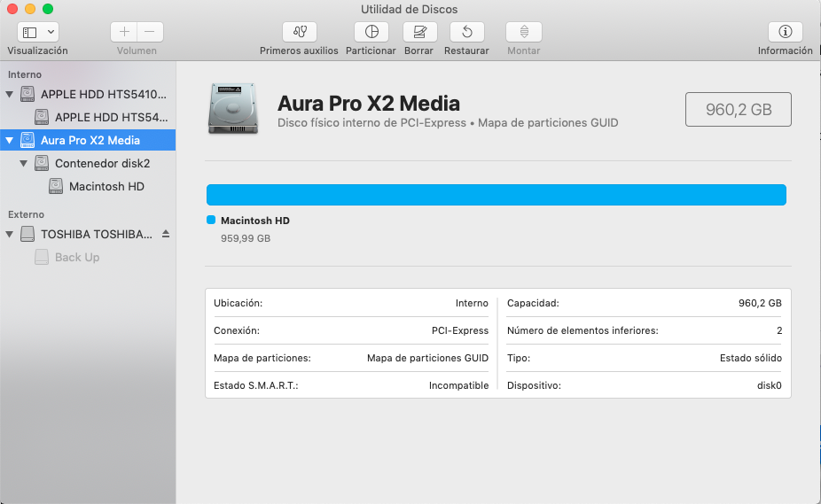Click the Conexión: label
821x504 pixels.
(237, 330)
